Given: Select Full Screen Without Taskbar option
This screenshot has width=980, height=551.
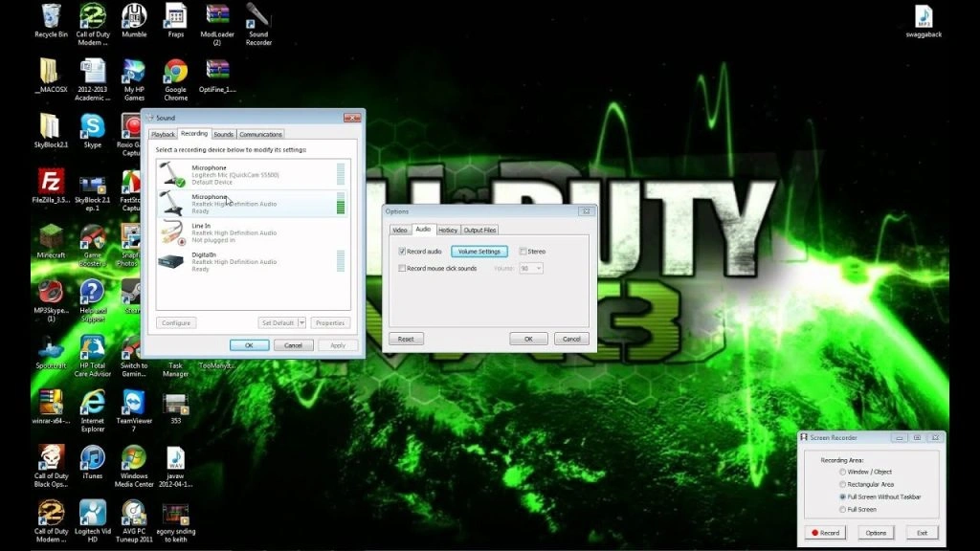Looking at the screenshot, I should tap(842, 496).
